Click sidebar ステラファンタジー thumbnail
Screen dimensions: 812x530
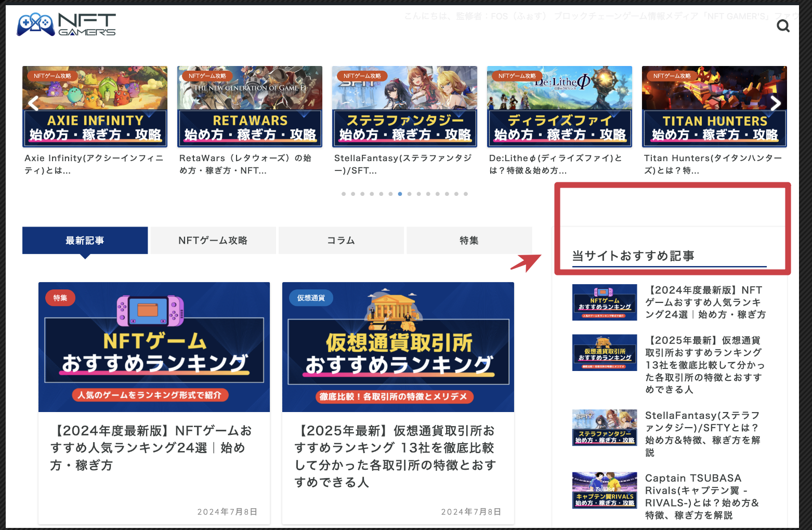point(605,428)
